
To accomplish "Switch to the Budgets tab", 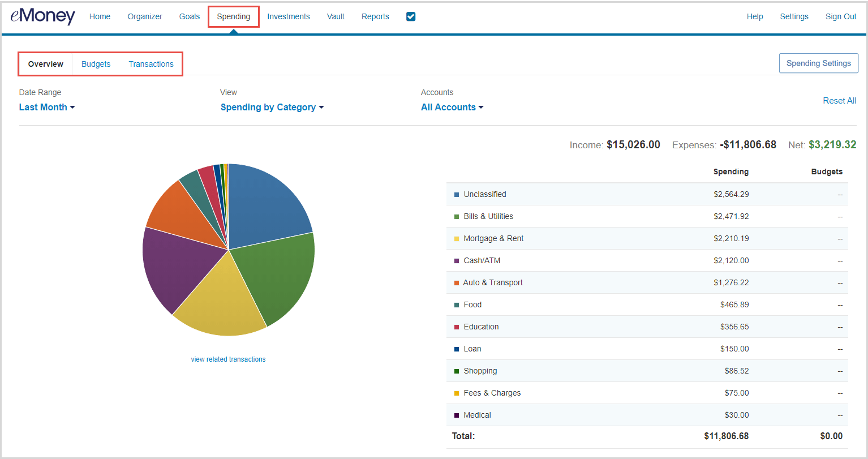I will coord(96,64).
